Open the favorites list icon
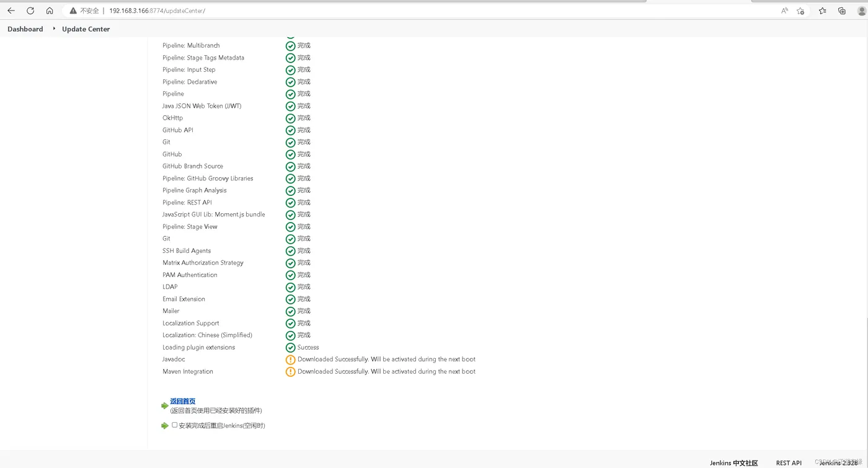 click(x=822, y=11)
